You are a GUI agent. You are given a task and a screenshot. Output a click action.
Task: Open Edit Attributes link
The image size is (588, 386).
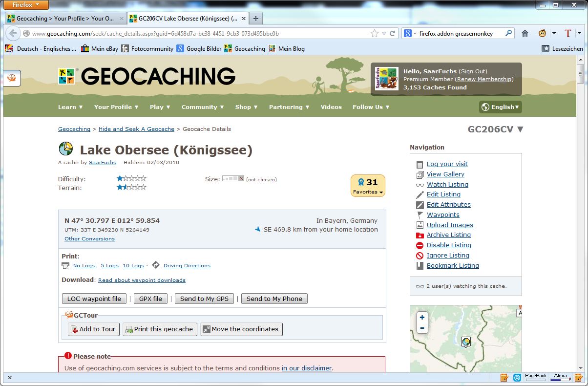pos(448,205)
